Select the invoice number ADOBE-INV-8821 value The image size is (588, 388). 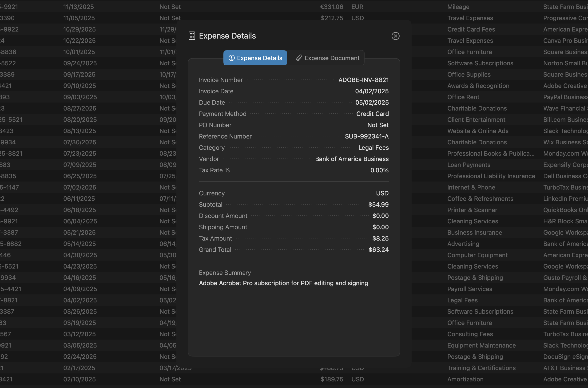363,80
